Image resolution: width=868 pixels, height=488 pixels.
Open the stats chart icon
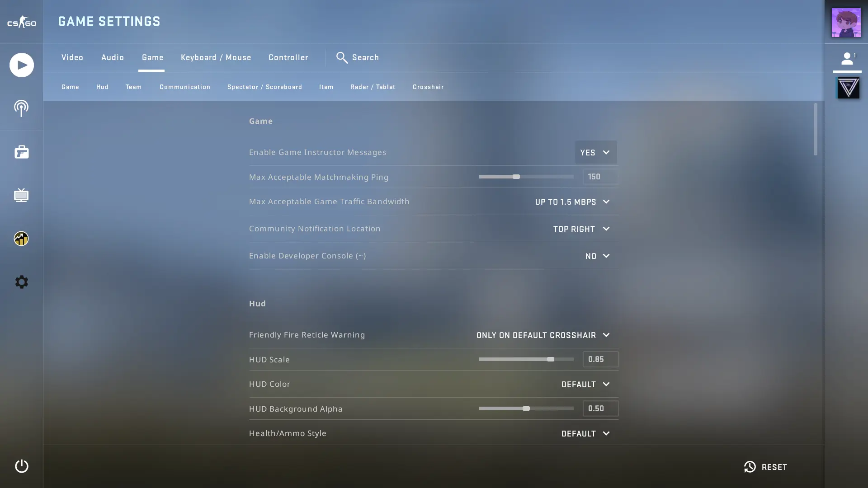tap(21, 239)
